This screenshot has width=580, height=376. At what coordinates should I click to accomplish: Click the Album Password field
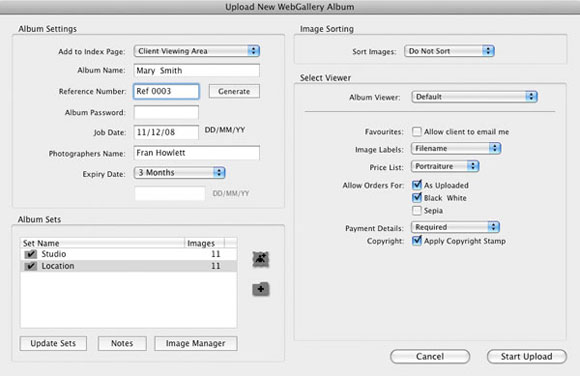coord(166,113)
